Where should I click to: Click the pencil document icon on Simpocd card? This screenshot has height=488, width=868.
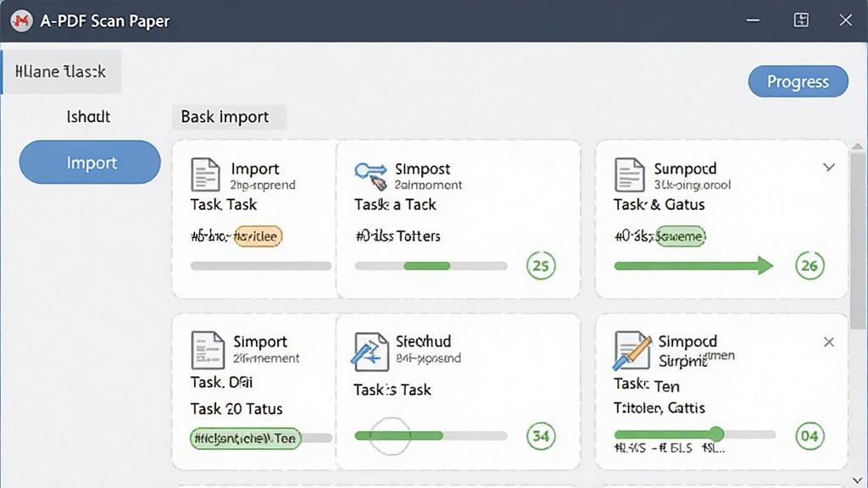tap(632, 350)
